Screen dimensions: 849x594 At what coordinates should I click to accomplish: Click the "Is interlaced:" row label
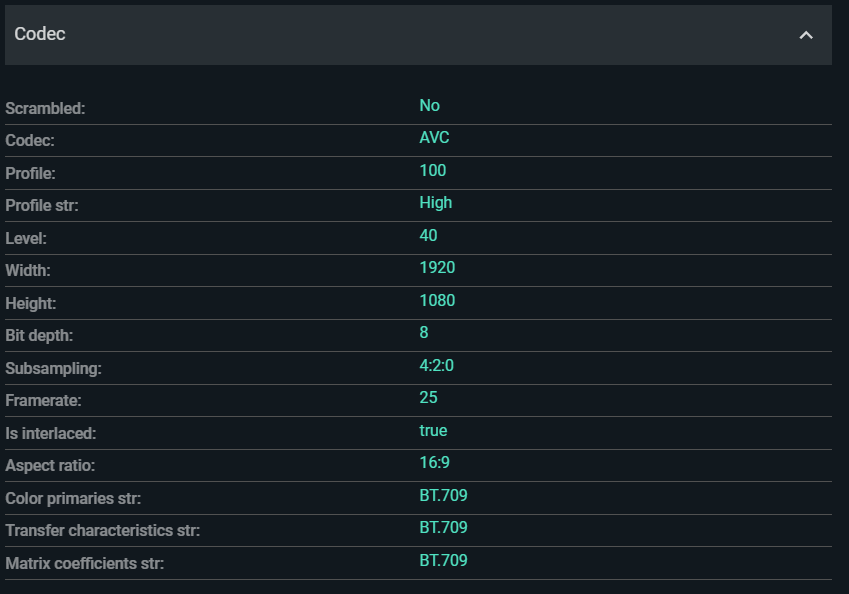[51, 434]
